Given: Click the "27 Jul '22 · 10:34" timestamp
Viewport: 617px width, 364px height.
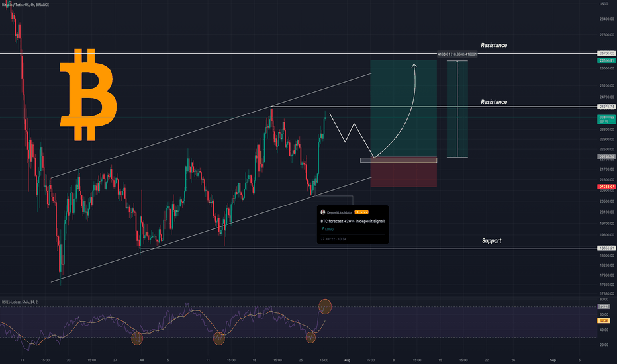Looking at the screenshot, I should click(333, 239).
